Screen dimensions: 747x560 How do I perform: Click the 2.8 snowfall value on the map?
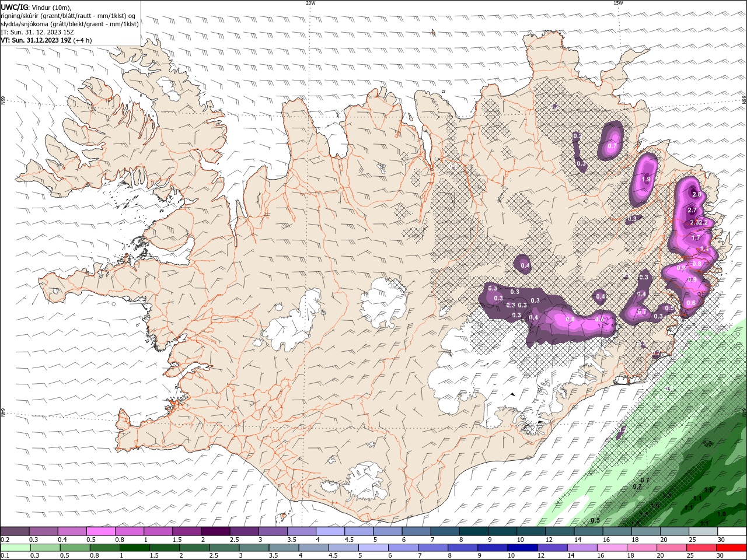pos(696,194)
